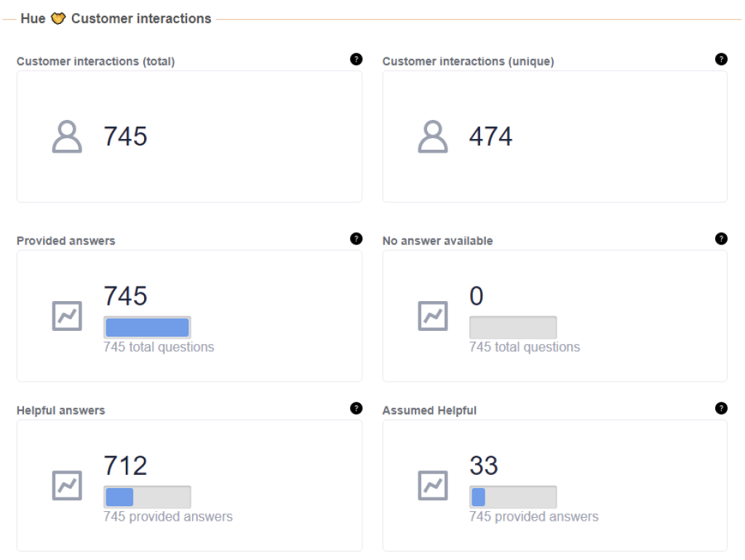Click the 745 provided answers label
Viewport: 745px width, 560px height.
pos(168,516)
